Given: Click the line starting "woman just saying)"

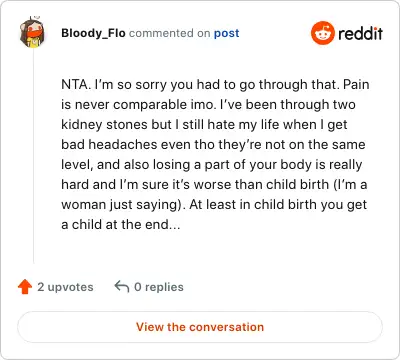Looking at the screenshot, I should tap(214, 205).
